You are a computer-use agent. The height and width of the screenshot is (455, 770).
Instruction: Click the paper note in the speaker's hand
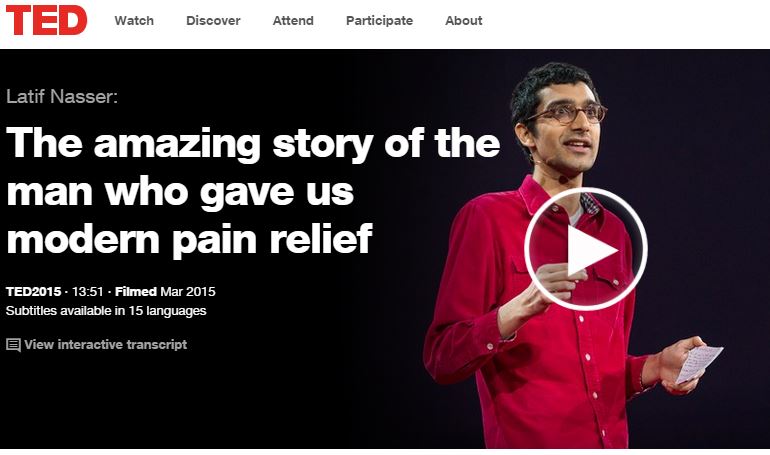699,363
